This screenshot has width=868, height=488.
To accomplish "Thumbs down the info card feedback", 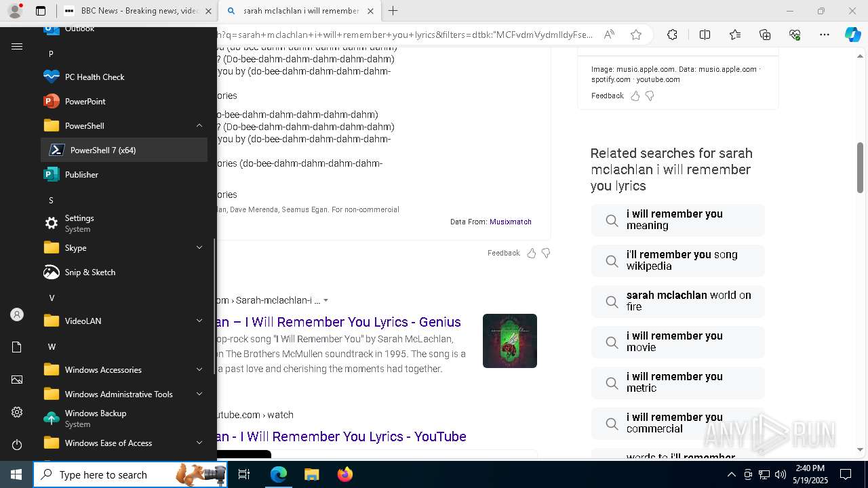I will pyautogui.click(x=650, y=96).
